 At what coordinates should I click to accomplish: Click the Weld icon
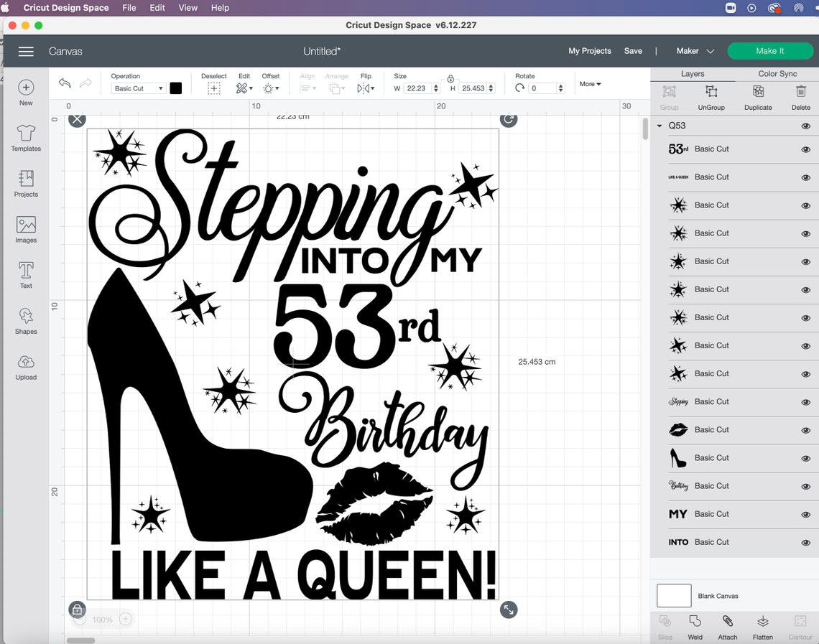point(695,626)
